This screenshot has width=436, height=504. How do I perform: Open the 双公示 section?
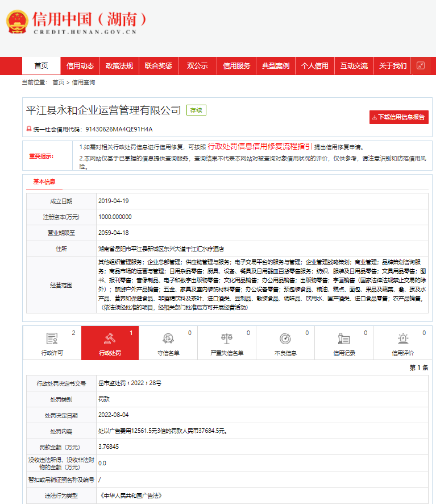[x=197, y=65]
